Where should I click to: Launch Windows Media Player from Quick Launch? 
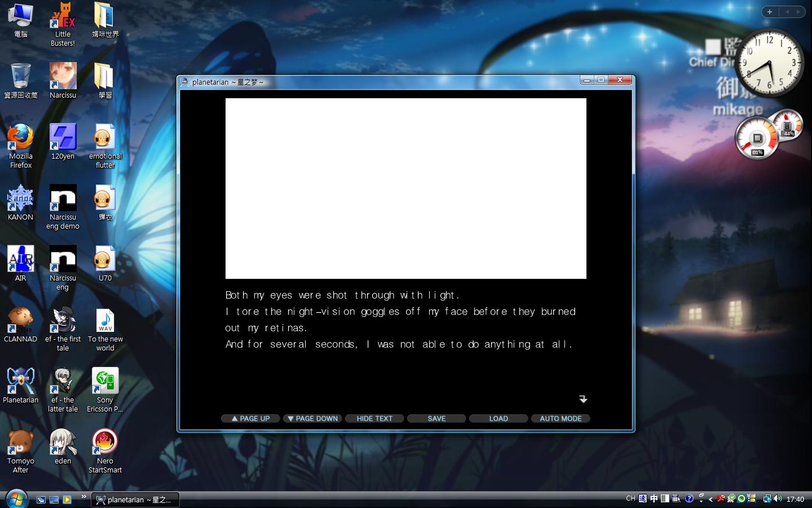coord(67,500)
